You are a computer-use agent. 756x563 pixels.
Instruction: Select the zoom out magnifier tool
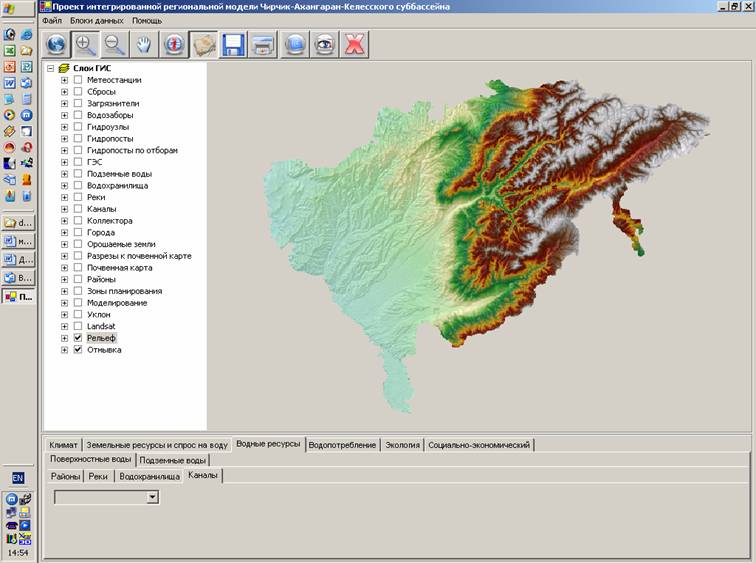click(x=115, y=44)
